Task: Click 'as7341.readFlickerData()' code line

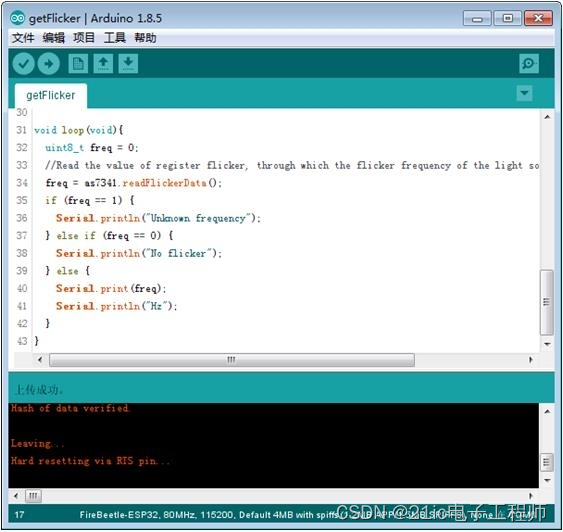Action: 134,183
